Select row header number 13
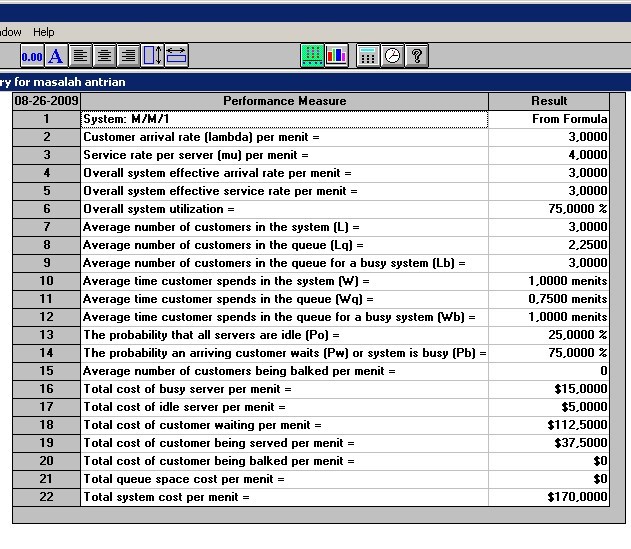Screen dimensions: 631x549 (46, 335)
